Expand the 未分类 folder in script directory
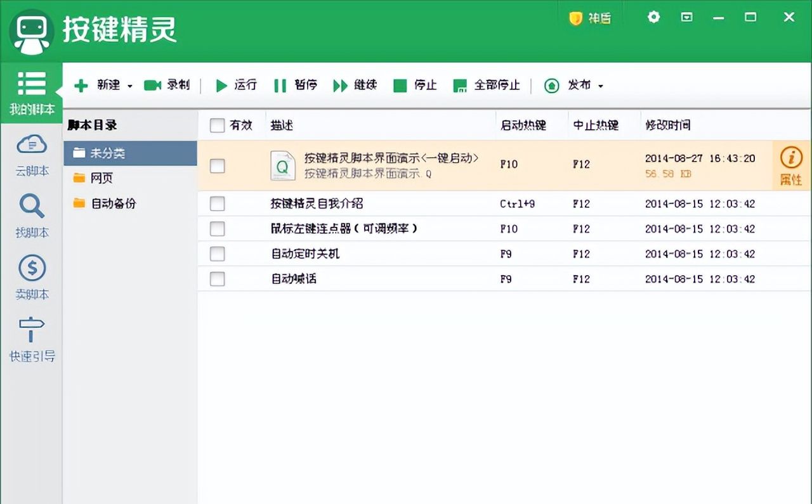812x504 pixels. pyautogui.click(x=108, y=153)
